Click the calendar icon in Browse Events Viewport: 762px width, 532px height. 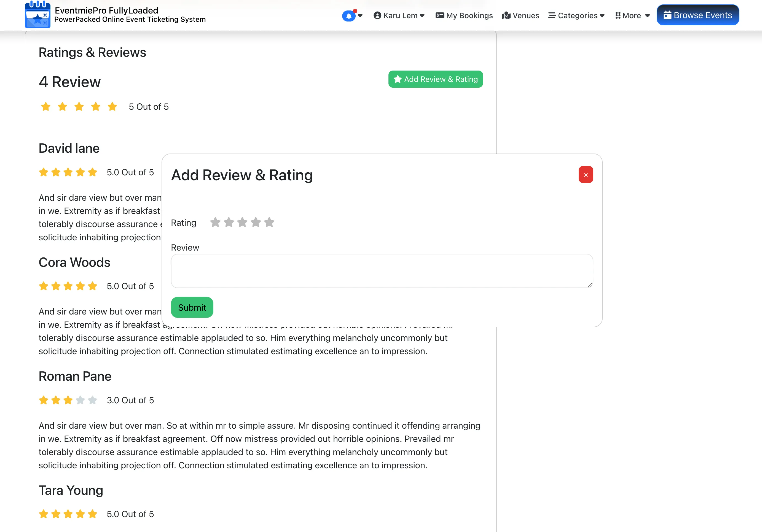pyautogui.click(x=667, y=15)
